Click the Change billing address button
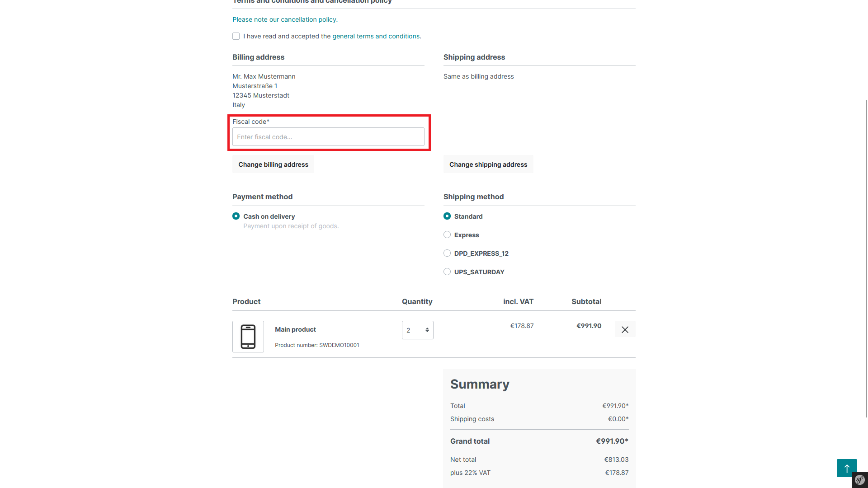This screenshot has width=868, height=488. pos(273,164)
